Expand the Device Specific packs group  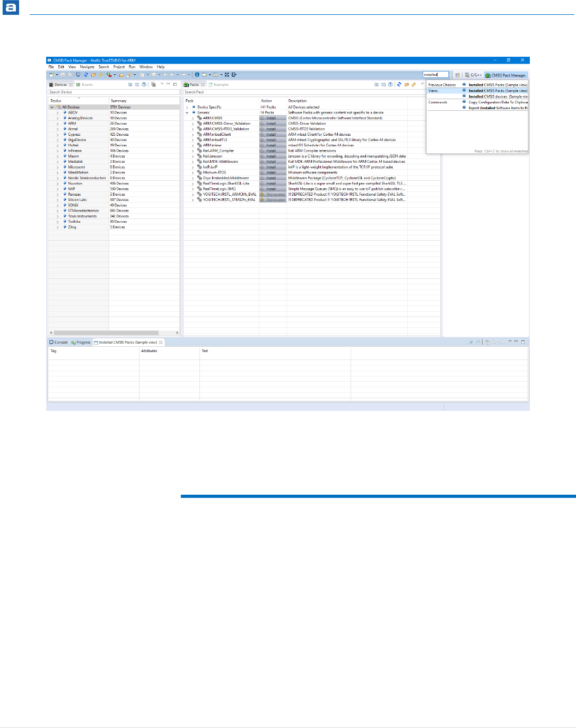click(187, 107)
